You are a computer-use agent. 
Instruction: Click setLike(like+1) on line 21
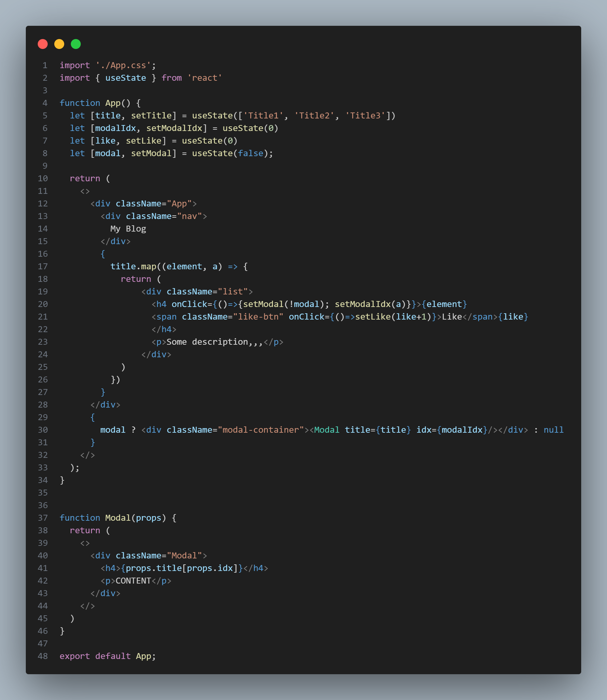point(393,317)
